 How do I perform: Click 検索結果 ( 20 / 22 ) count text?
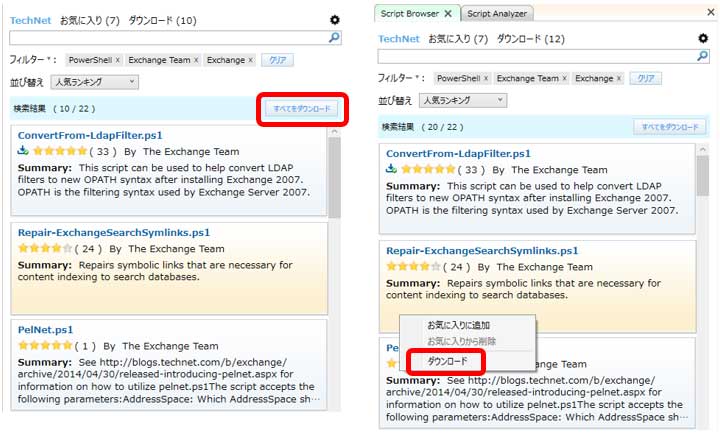(x=422, y=127)
